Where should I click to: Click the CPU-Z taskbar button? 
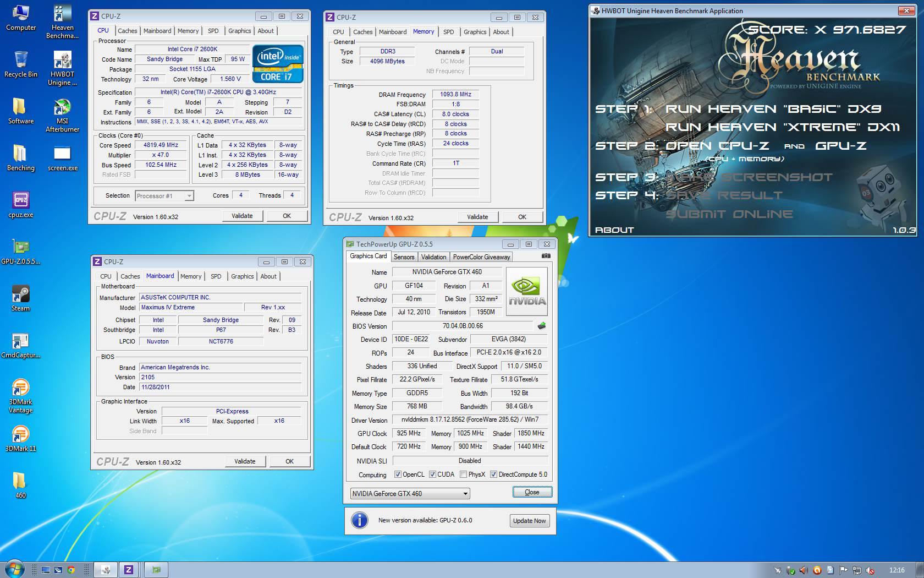pos(128,570)
